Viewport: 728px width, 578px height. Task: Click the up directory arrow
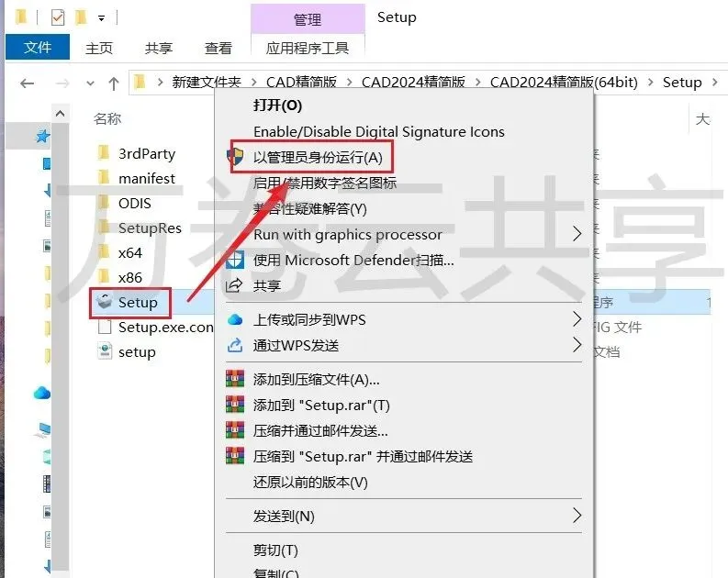[113, 83]
